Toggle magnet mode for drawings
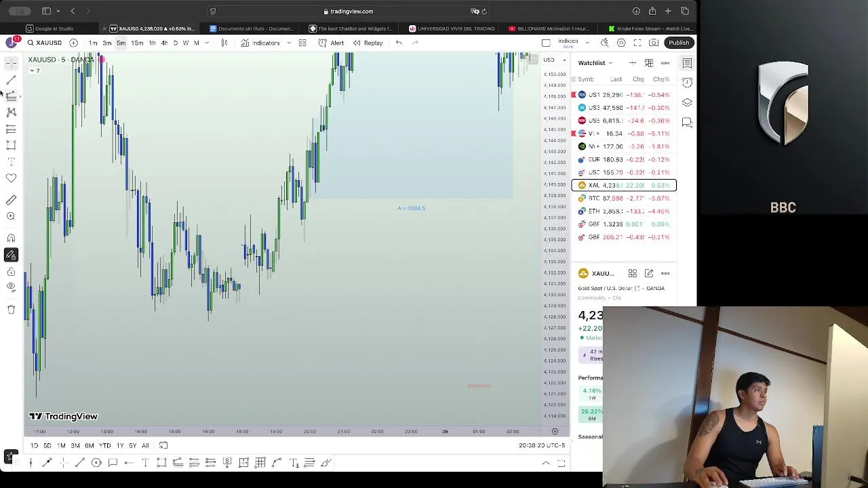 (11, 239)
